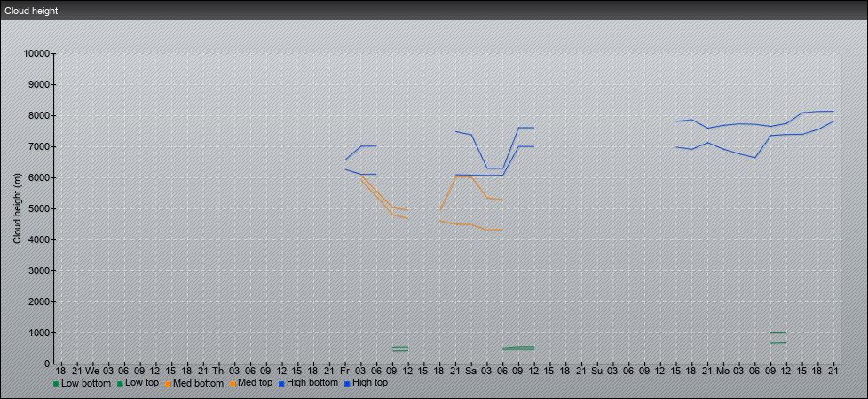The width and height of the screenshot is (868, 399).
Task: Click the 4000 y-axis value
Action: [39, 239]
